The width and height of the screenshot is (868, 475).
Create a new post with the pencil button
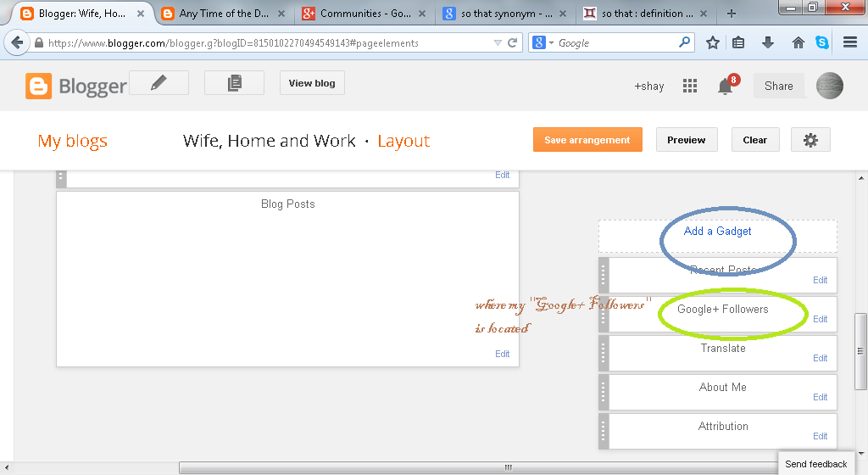click(x=159, y=83)
